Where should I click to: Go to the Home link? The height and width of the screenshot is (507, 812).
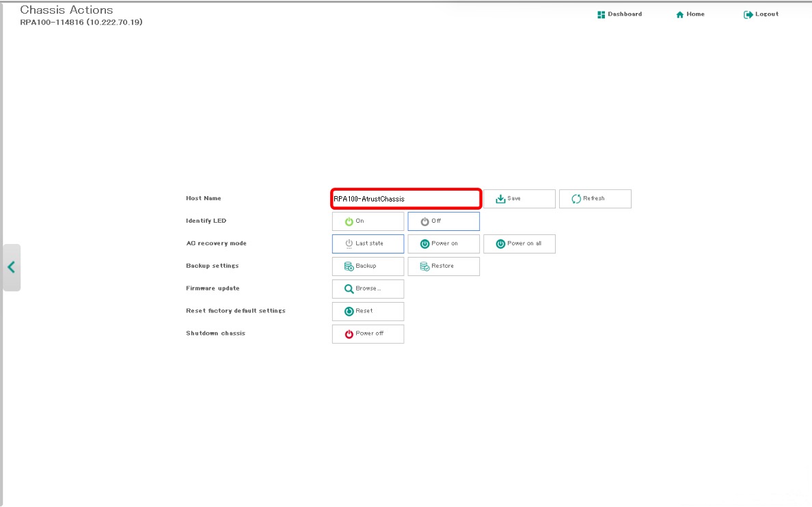click(696, 14)
